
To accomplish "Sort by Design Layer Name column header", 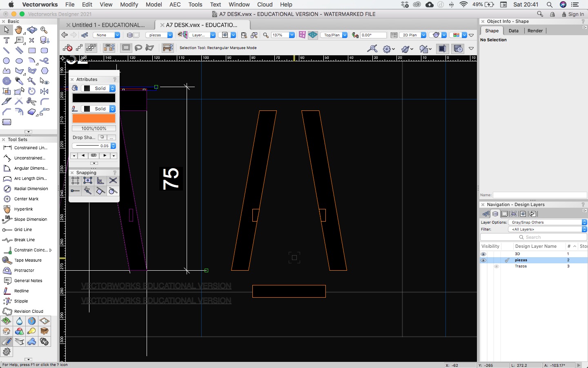I will pyautogui.click(x=536, y=246).
